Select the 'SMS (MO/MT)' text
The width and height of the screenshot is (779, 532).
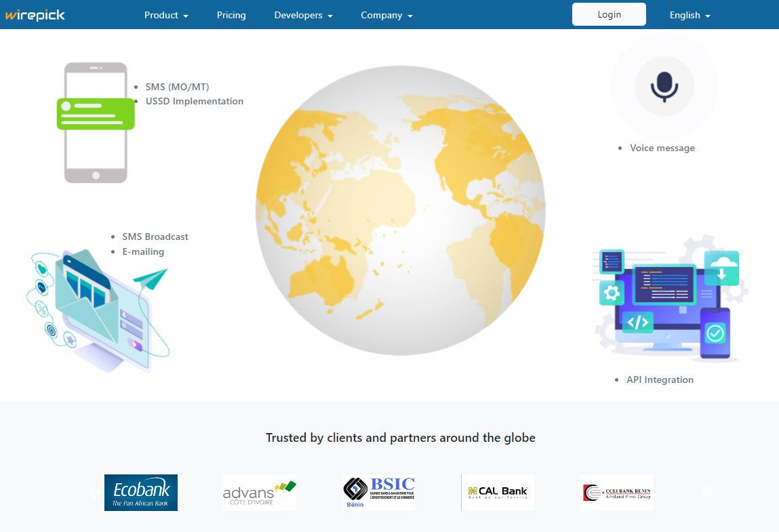[x=178, y=87]
